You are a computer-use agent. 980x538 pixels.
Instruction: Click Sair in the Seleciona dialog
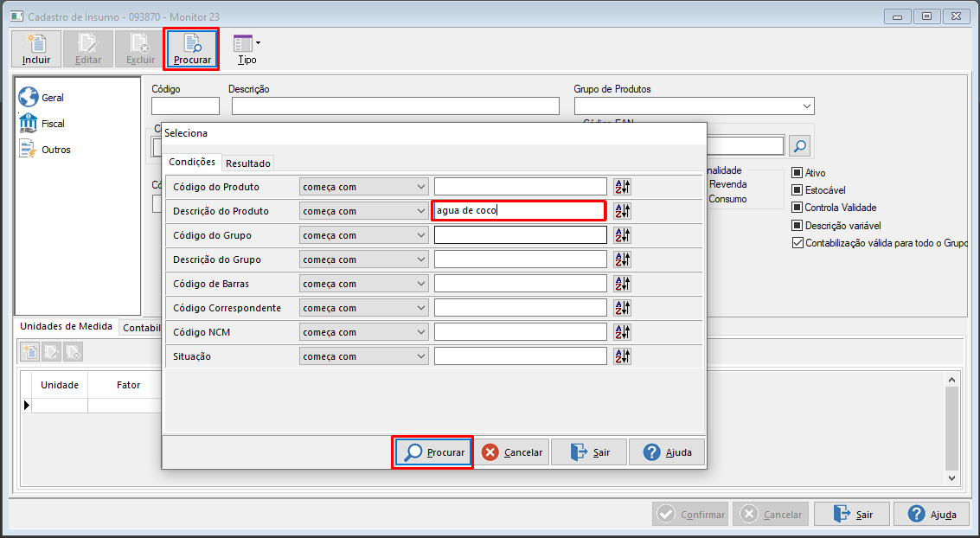[589, 452]
